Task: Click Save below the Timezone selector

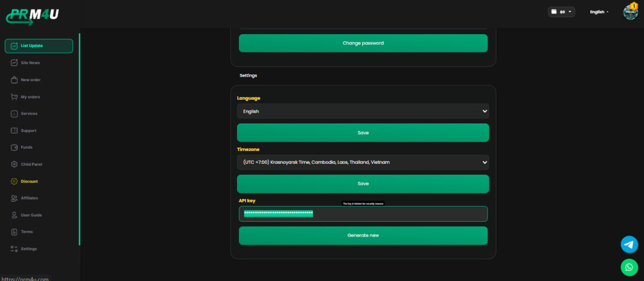Action: [363, 184]
